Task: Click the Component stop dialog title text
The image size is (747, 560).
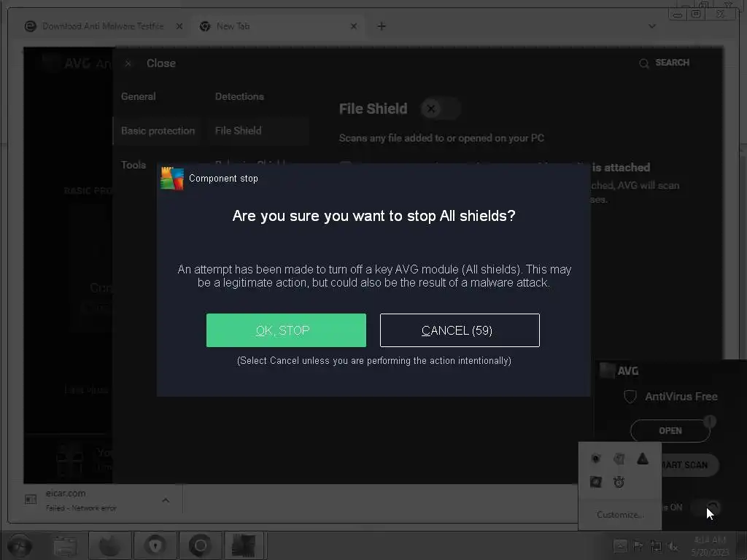Action: click(x=223, y=179)
